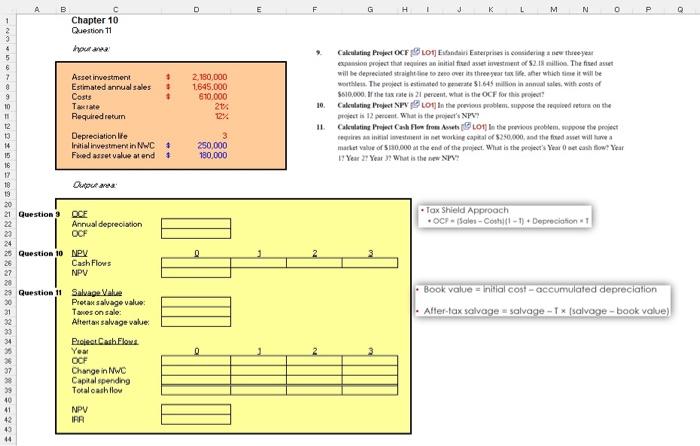Click the After-tax salvage formula line
The height and width of the screenshot is (446, 700).
546,311
